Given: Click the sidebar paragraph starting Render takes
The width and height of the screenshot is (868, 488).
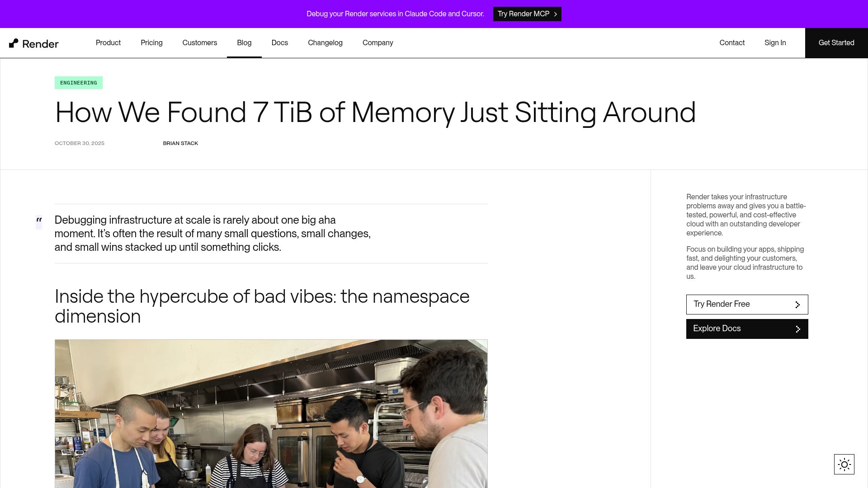Looking at the screenshot, I should (746, 215).
